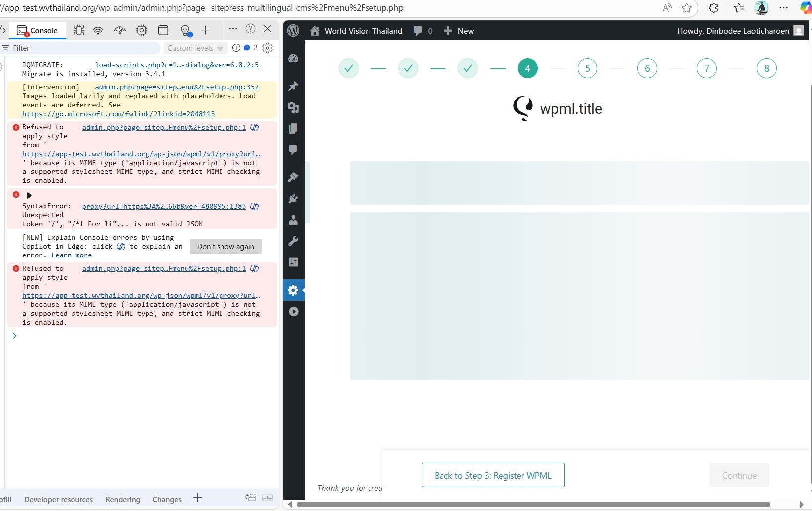Viewport: 812px width, 511px height.
Task: Open the DevTools Memory chip icon
Action: 142,30
